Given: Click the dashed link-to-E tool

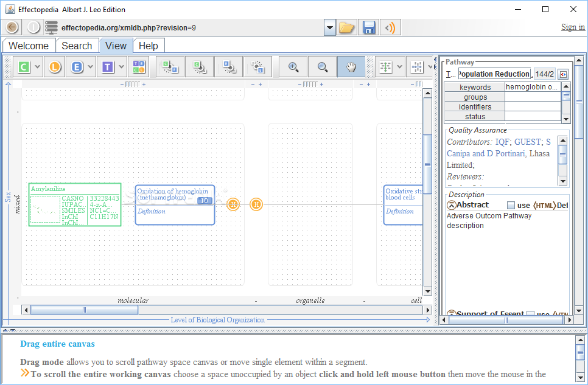Looking at the screenshot, I should click(258, 67).
